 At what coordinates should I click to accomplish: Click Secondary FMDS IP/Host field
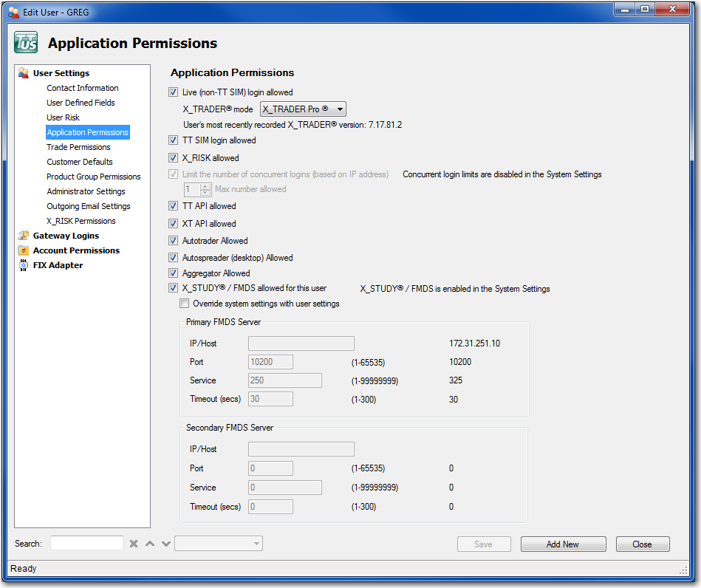[301, 449]
